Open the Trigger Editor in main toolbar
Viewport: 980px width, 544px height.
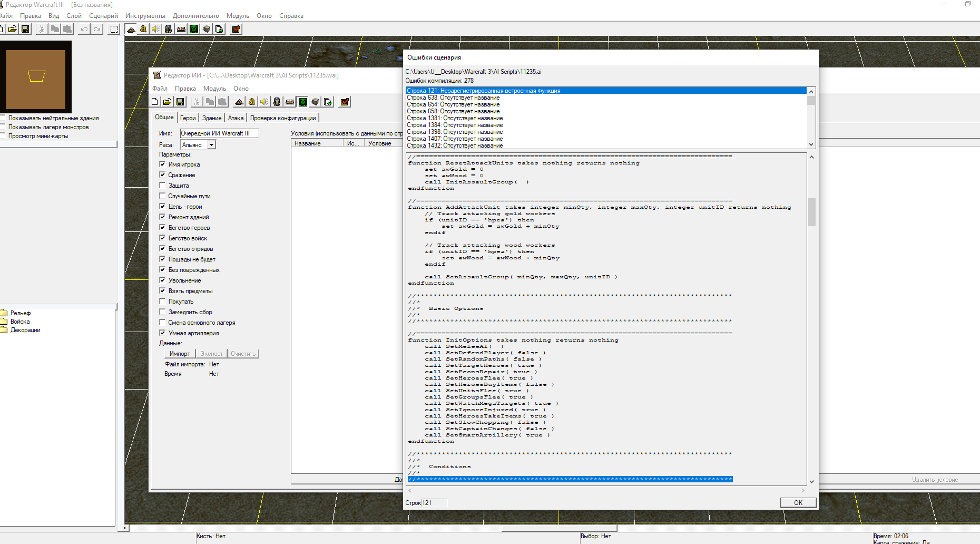point(143,29)
